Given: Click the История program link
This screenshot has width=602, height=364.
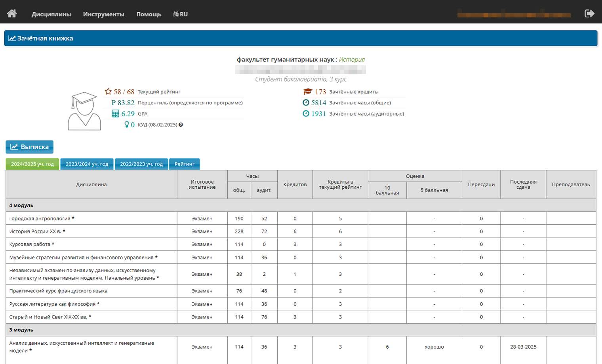Looking at the screenshot, I should [352, 59].
